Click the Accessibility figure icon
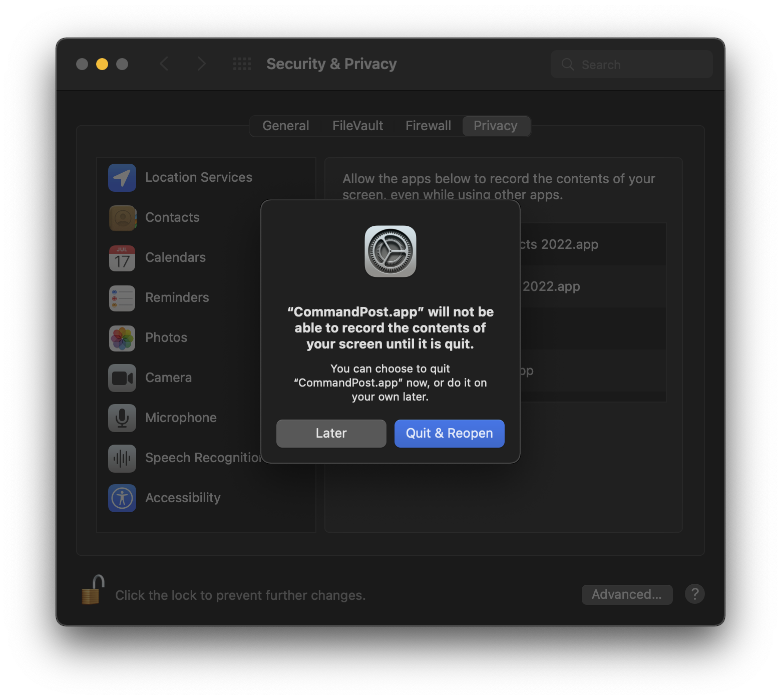781x700 pixels. coord(122,498)
